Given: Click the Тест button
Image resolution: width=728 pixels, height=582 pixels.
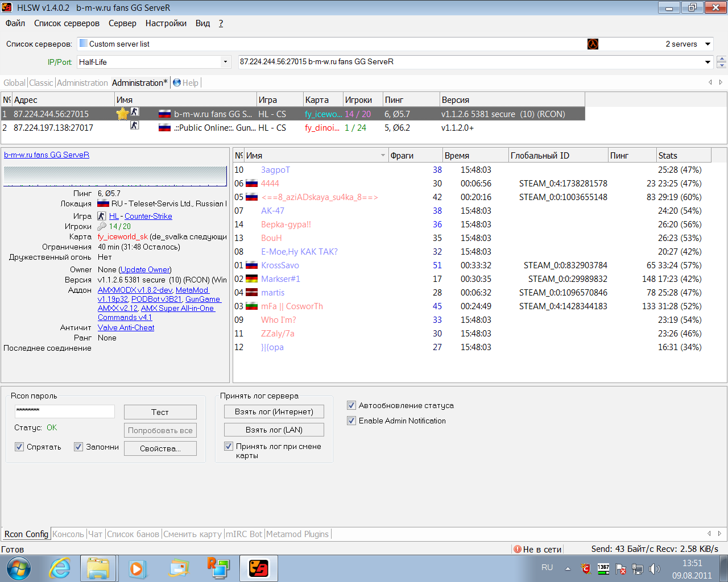Looking at the screenshot, I should click(x=160, y=412).
